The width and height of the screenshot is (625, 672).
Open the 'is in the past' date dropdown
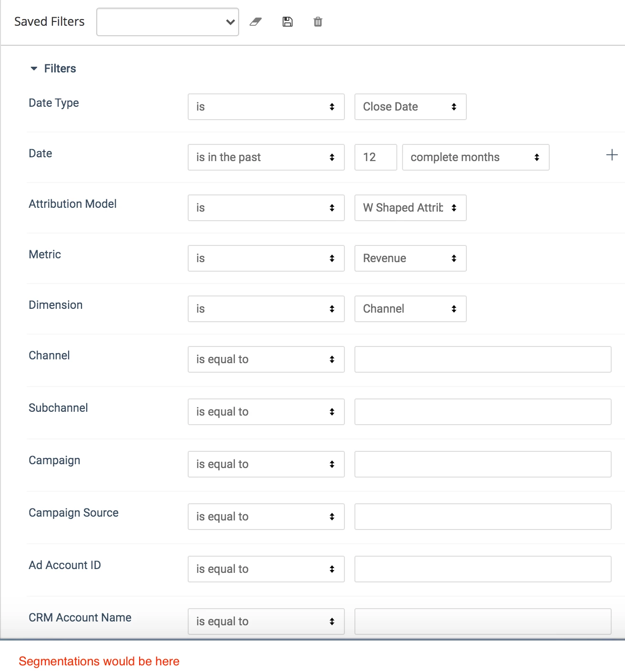pos(266,157)
